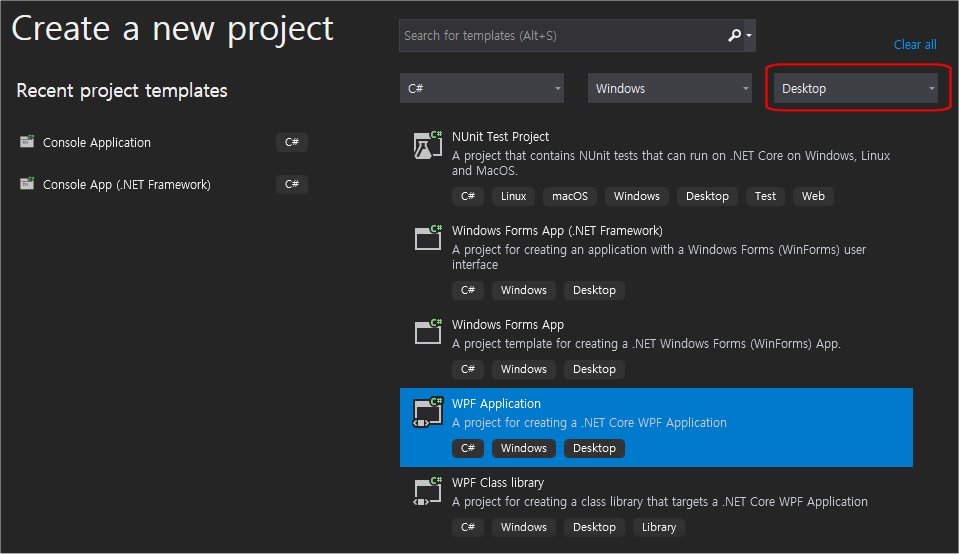This screenshot has width=959, height=554.
Task: Click the Console App (.NET Framework) icon
Action: coord(27,183)
